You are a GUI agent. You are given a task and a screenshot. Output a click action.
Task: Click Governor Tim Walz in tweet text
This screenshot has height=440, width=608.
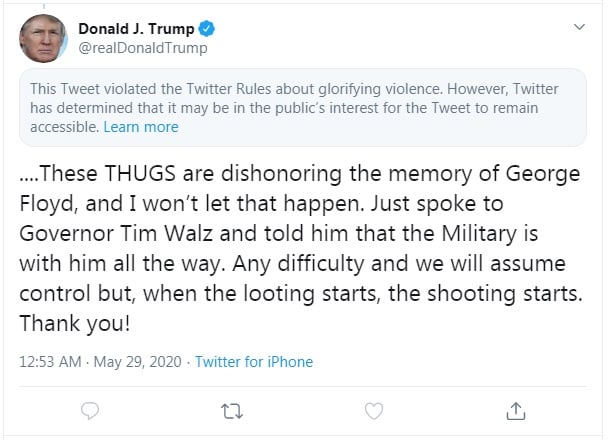[x=116, y=233]
